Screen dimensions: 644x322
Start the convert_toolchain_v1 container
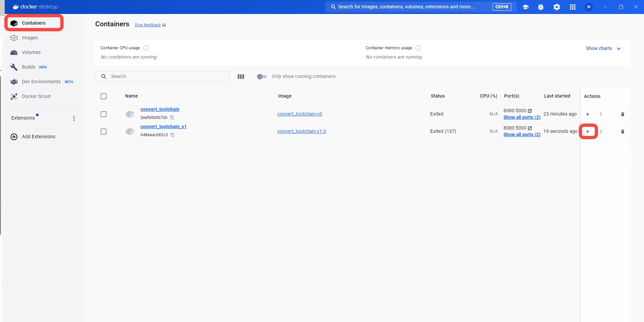[x=588, y=132]
